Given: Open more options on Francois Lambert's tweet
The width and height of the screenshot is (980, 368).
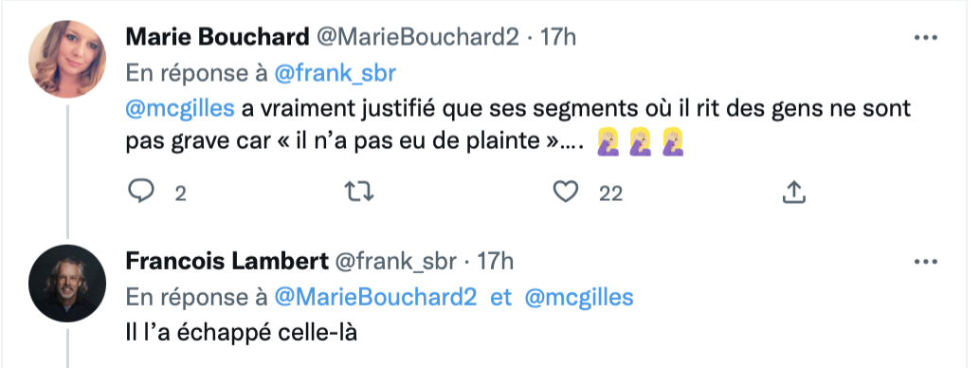Looking at the screenshot, I should click(x=926, y=262).
